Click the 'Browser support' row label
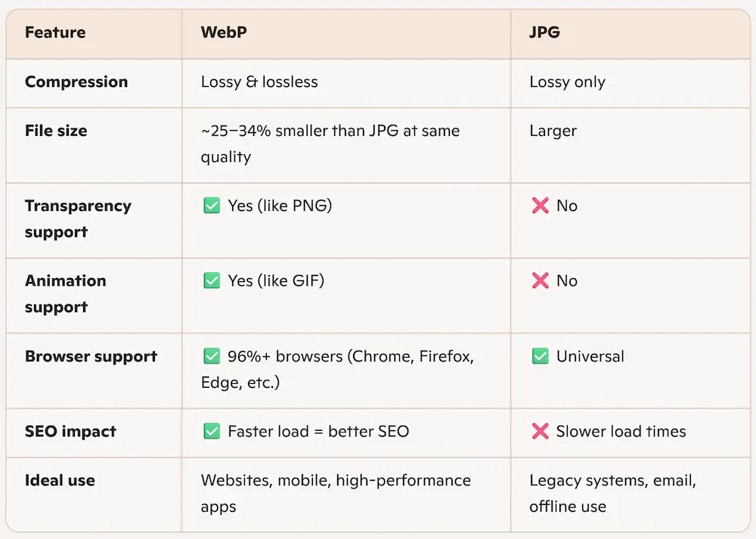This screenshot has width=756, height=539. pyautogui.click(x=91, y=356)
